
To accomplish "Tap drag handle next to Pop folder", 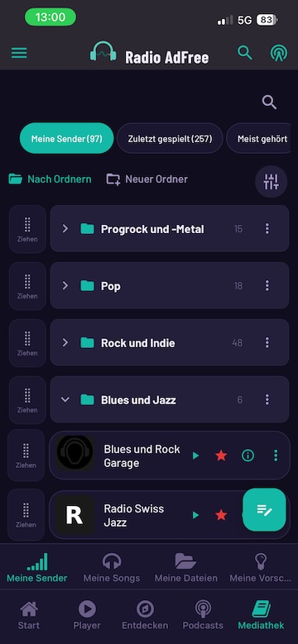I will coord(27,286).
